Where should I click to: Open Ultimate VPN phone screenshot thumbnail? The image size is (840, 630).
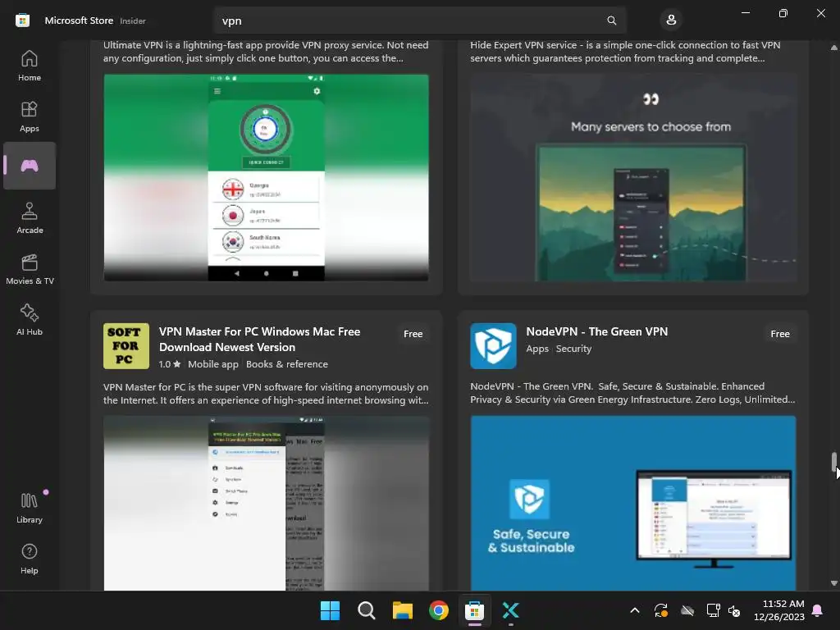click(267, 177)
